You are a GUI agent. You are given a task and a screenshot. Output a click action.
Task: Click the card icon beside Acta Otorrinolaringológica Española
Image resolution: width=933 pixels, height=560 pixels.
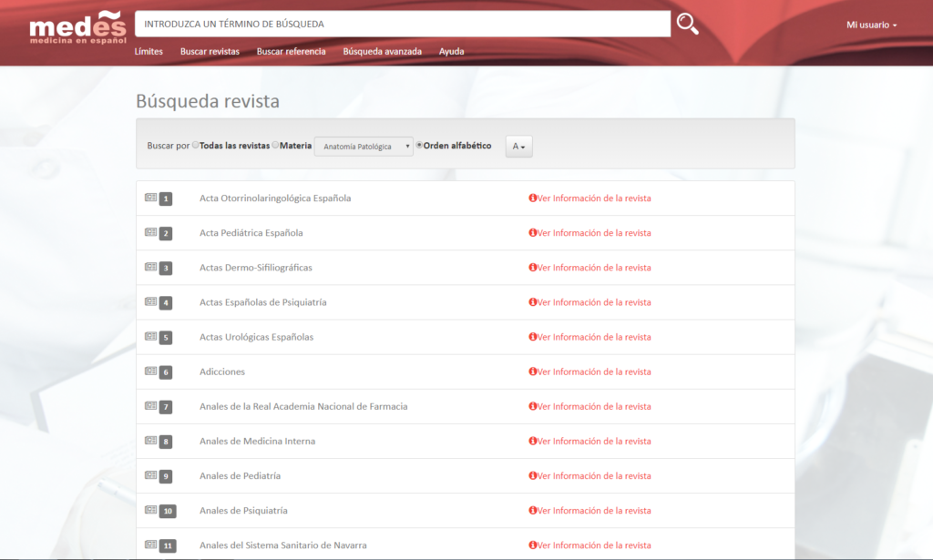point(150,198)
